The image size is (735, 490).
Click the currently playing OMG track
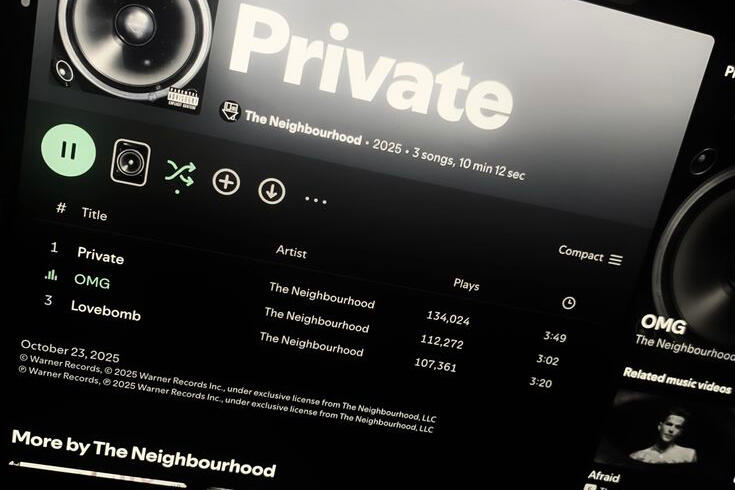point(92,281)
